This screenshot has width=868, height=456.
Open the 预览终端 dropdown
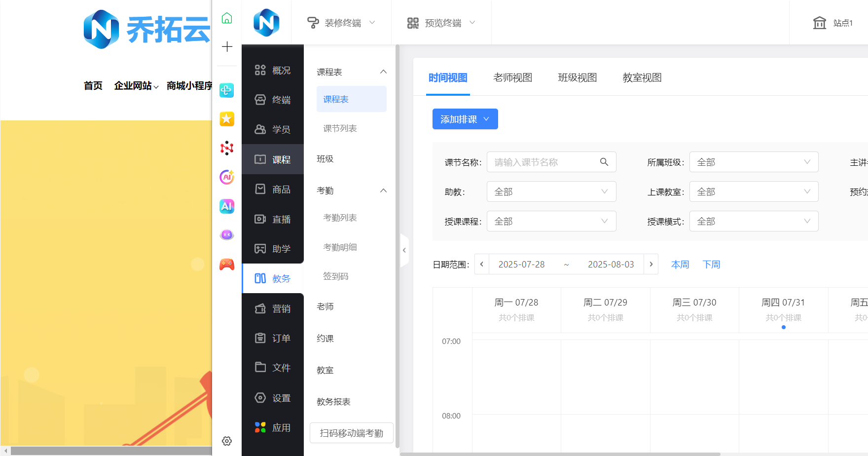(441, 23)
